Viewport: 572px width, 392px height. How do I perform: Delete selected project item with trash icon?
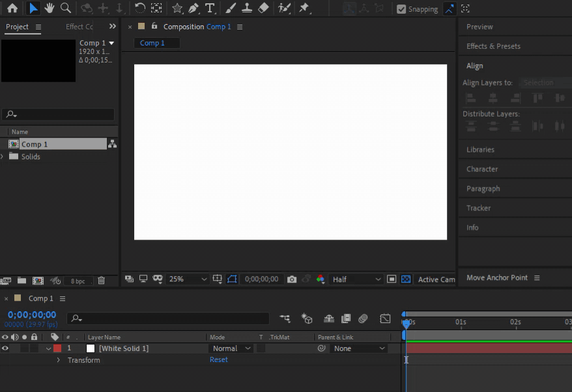[x=102, y=281]
